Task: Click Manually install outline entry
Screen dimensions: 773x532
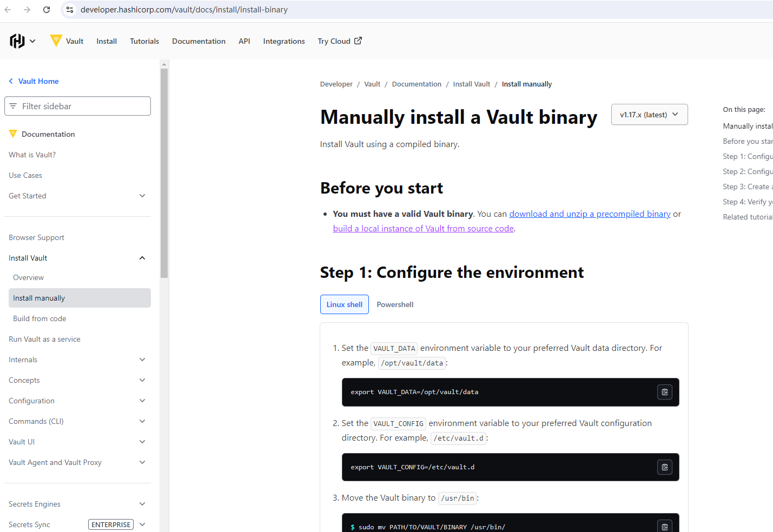Action: [x=748, y=126]
